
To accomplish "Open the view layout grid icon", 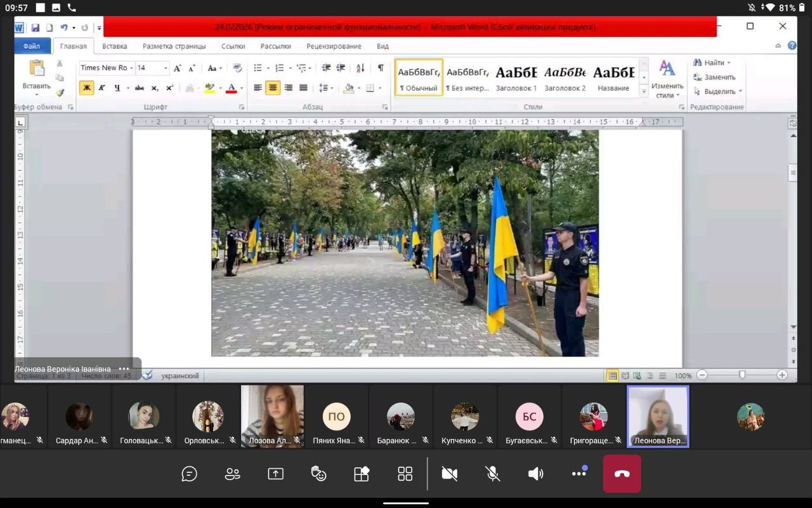I will tap(405, 474).
